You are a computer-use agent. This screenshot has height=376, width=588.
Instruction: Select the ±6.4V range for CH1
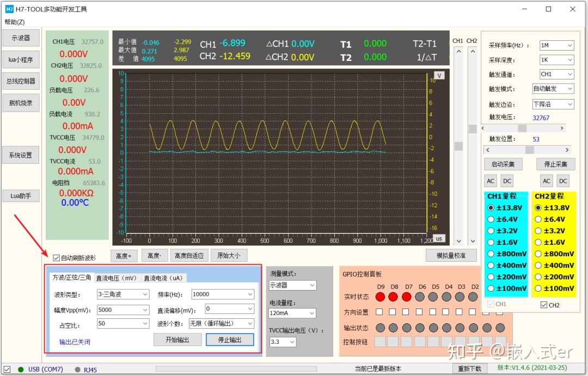click(x=491, y=219)
